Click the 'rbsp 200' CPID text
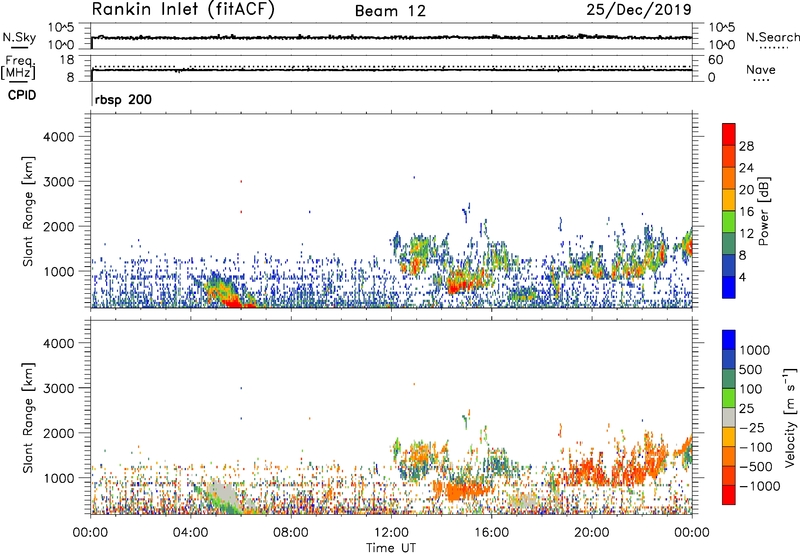800x554 pixels. (x=123, y=99)
